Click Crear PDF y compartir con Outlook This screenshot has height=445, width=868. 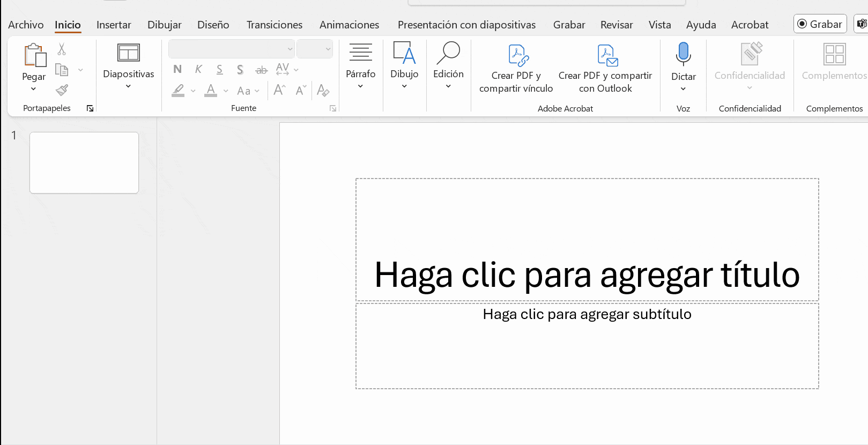[x=605, y=69]
